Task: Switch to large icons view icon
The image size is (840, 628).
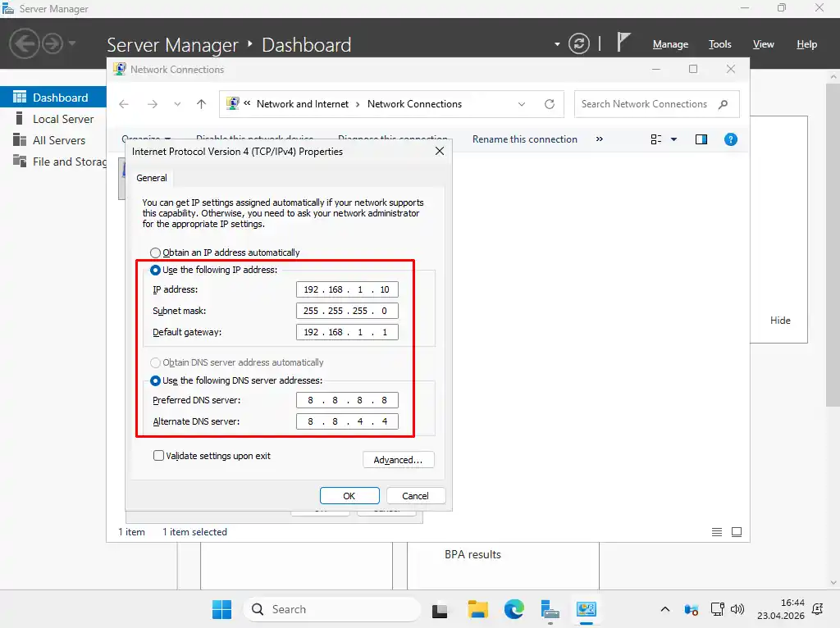Action: [x=737, y=531]
